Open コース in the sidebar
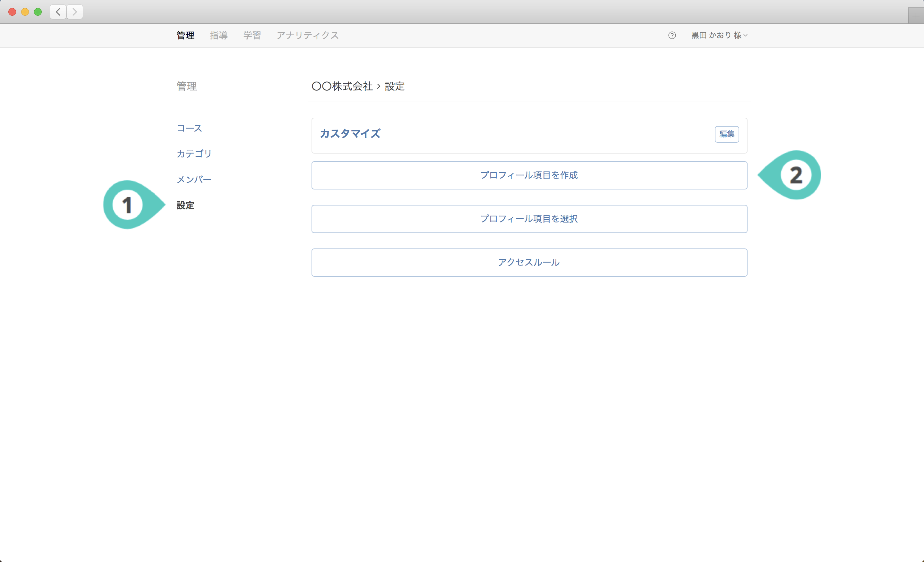This screenshot has width=924, height=562. pos(189,129)
